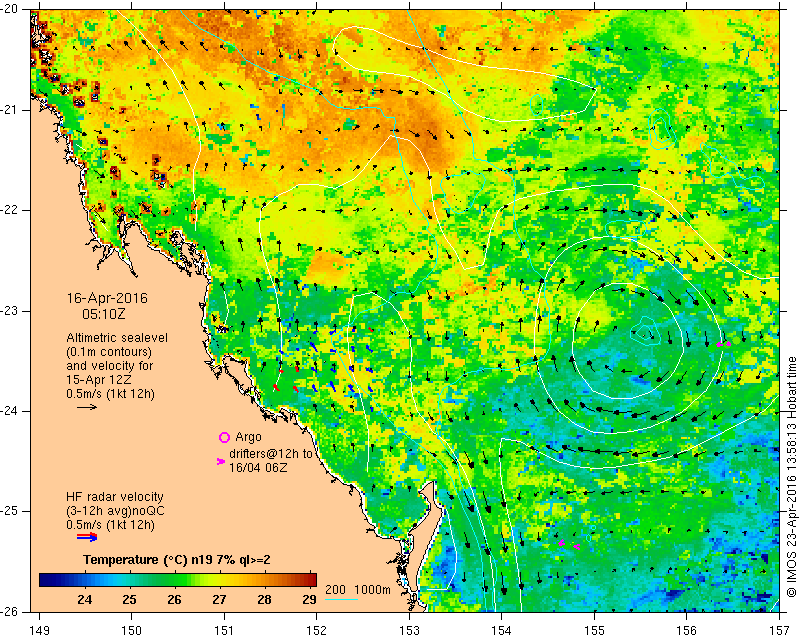The image size is (800, 640).
Task: Click the 'Altimetric sealevel' legend text
Action: [x=117, y=338]
